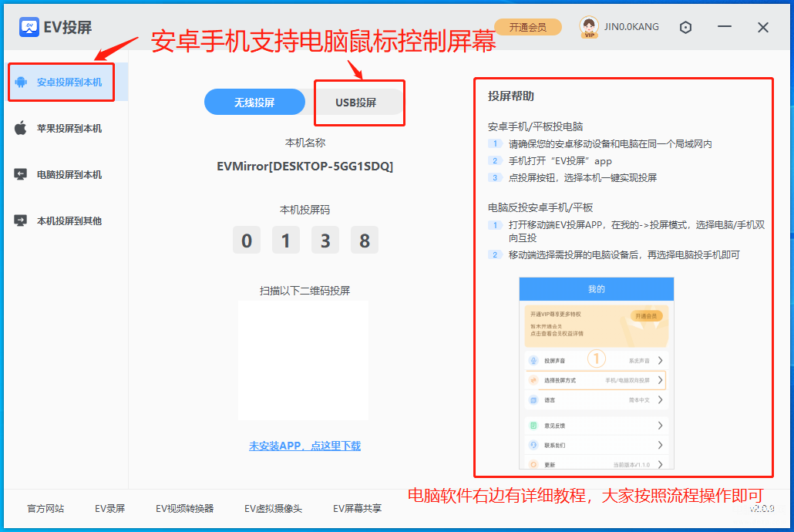The width and height of the screenshot is (794, 532).
Task: Click cast code digit 3
Action: (325, 240)
